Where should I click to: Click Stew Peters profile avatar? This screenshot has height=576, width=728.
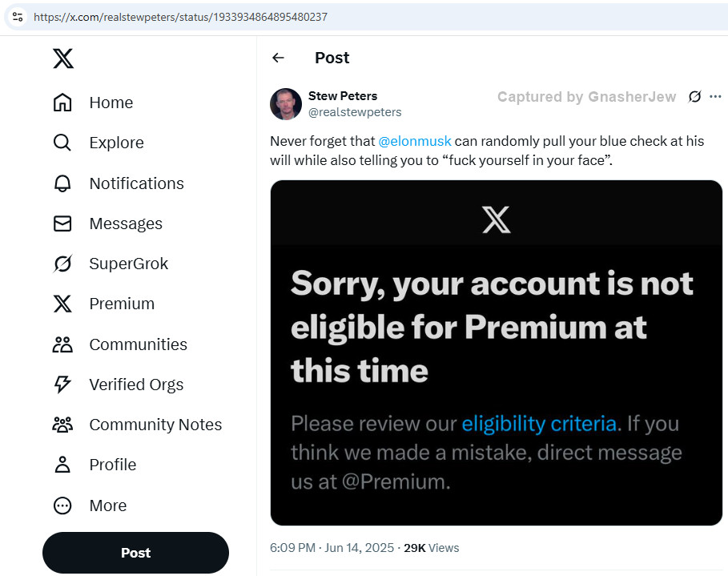pos(286,104)
